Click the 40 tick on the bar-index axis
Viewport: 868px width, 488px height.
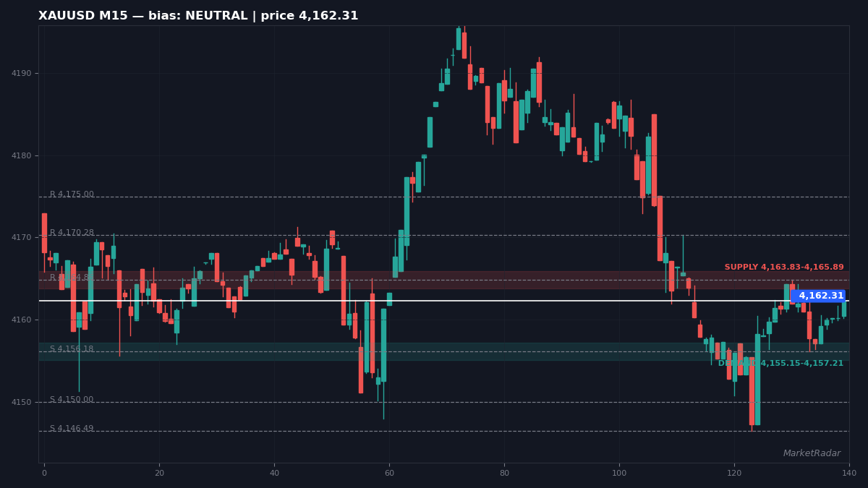(x=274, y=474)
